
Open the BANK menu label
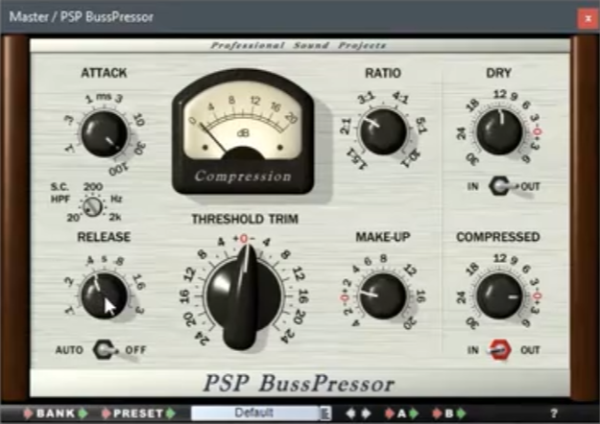[55, 414]
